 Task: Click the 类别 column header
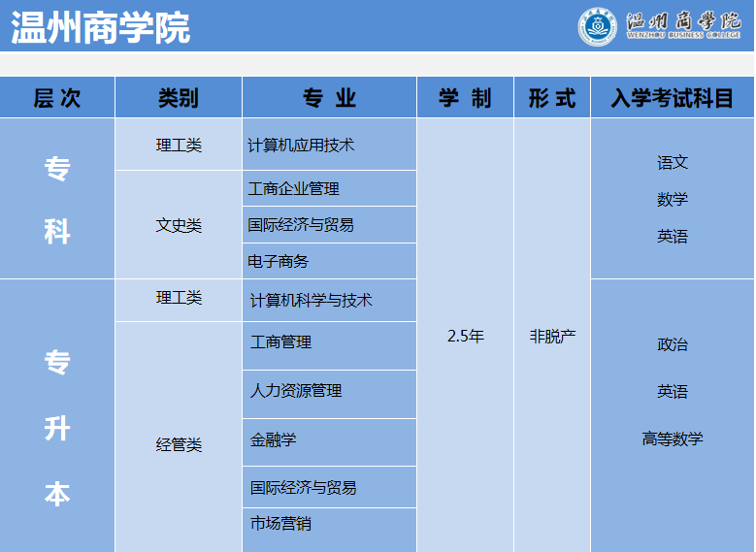(179, 98)
